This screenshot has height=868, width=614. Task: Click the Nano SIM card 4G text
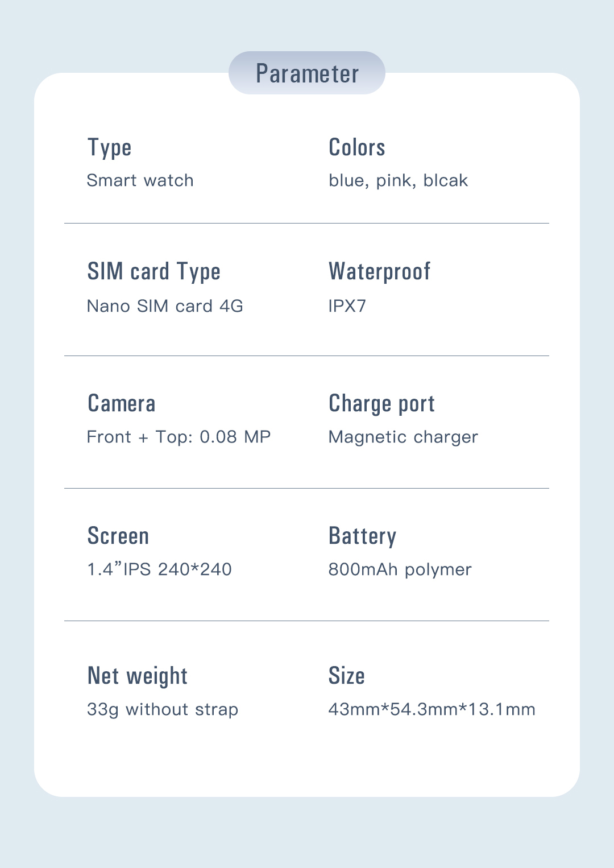coord(165,306)
